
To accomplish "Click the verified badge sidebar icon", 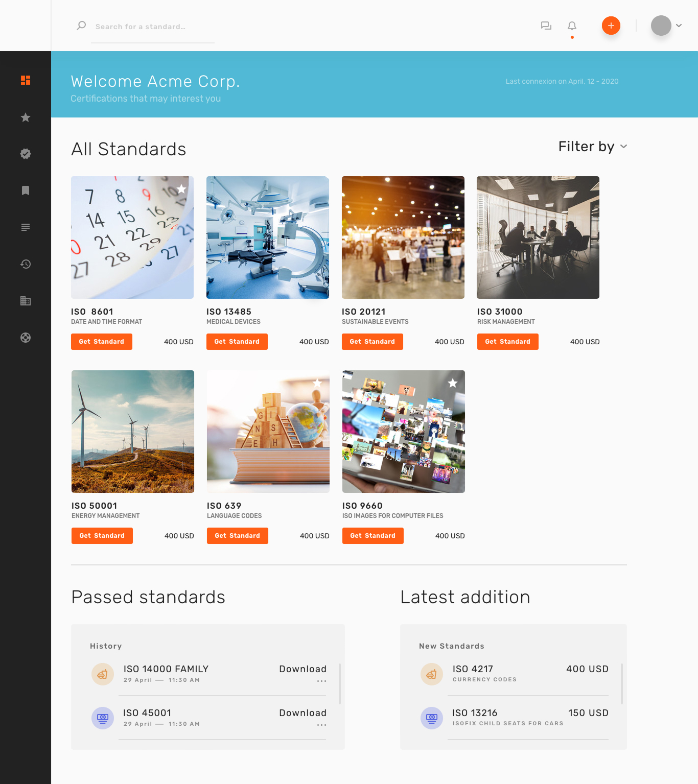I will [26, 154].
